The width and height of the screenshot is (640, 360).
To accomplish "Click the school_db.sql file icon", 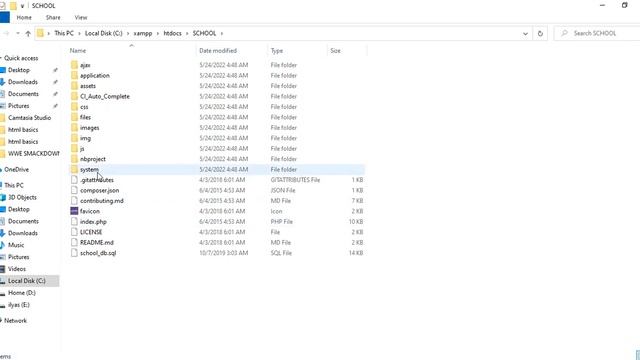I will [74, 253].
